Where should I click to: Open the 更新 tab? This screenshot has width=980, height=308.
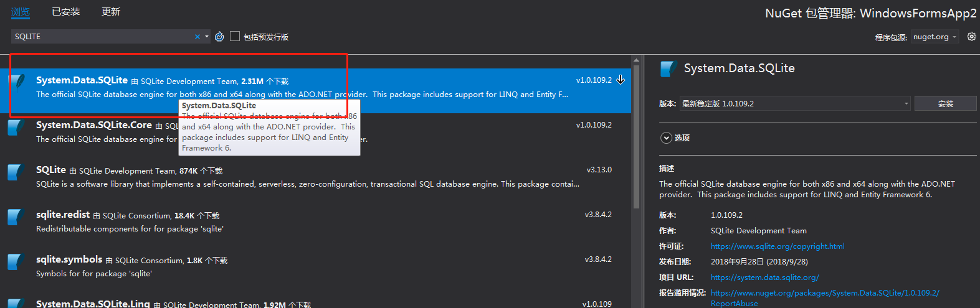pyautogui.click(x=111, y=11)
